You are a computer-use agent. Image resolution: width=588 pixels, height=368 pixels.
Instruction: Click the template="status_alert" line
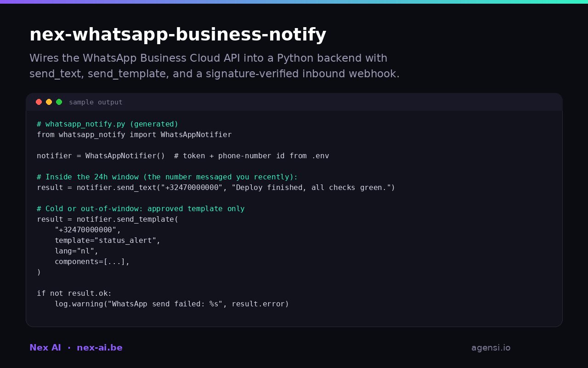[107, 241]
